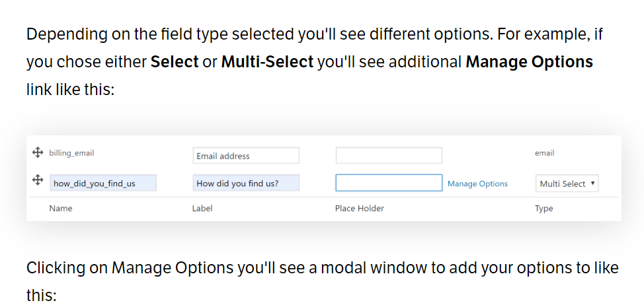Open the Manage Options link
The width and height of the screenshot is (644, 305).
(477, 184)
